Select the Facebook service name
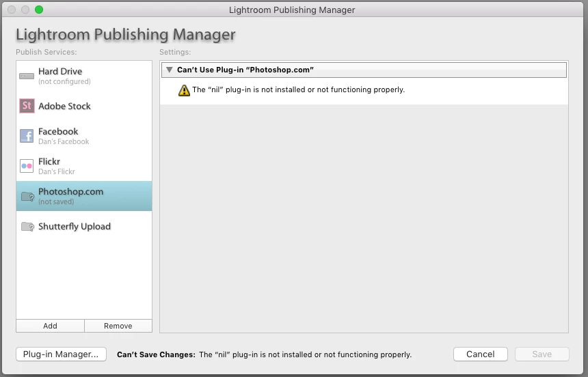Viewport: 588px width, 377px height. [x=58, y=132]
